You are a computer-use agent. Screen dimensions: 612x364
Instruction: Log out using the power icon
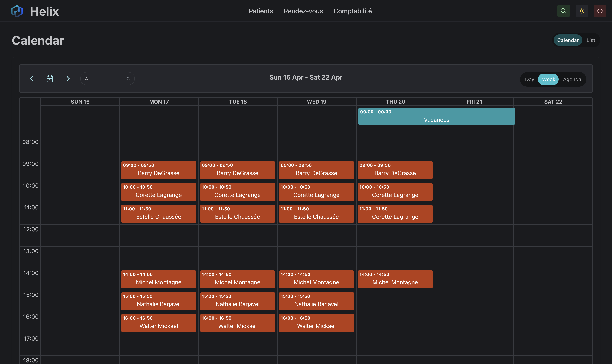[599, 11]
